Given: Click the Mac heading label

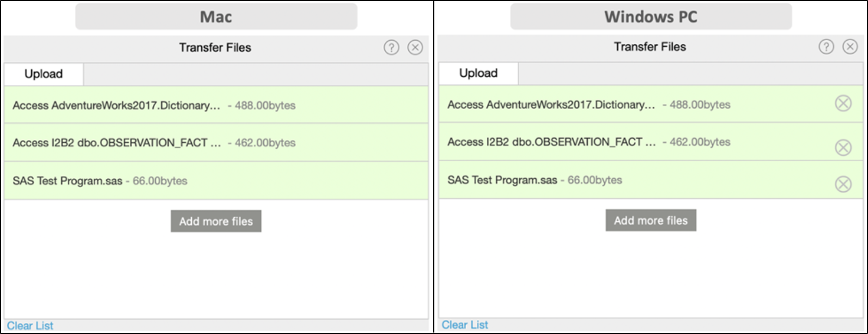Looking at the screenshot, I should coord(216,17).
